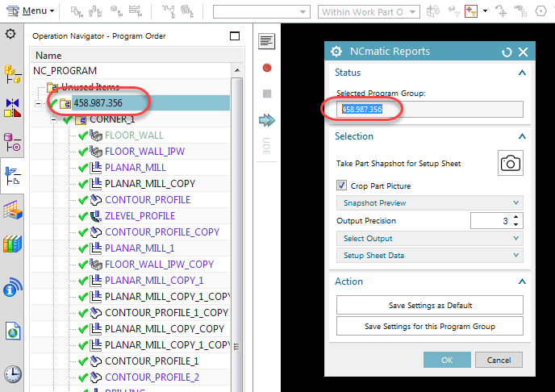Maximize the Operation Navigator panel
Image resolution: width=555 pixels, height=392 pixels.
pyautogui.click(x=234, y=35)
